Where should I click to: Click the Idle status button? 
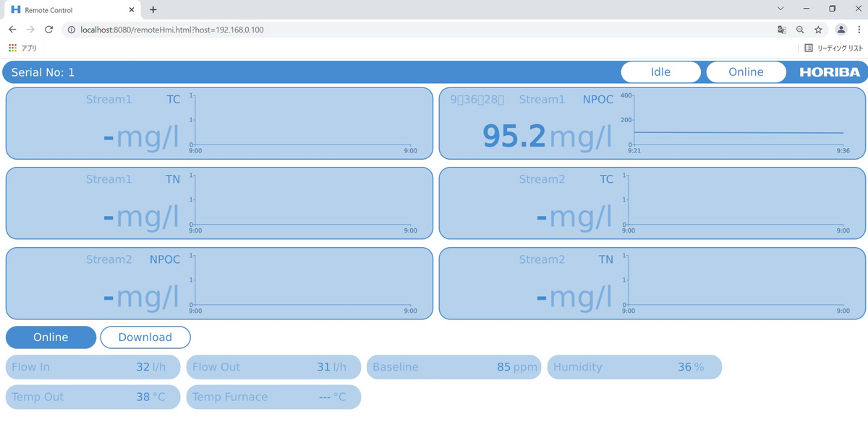[x=660, y=72]
